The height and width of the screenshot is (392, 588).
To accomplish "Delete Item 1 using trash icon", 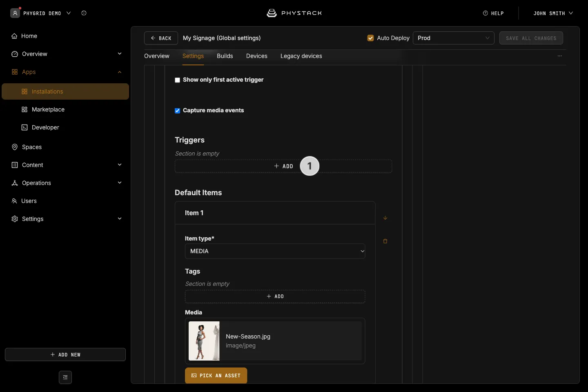I will pyautogui.click(x=385, y=241).
